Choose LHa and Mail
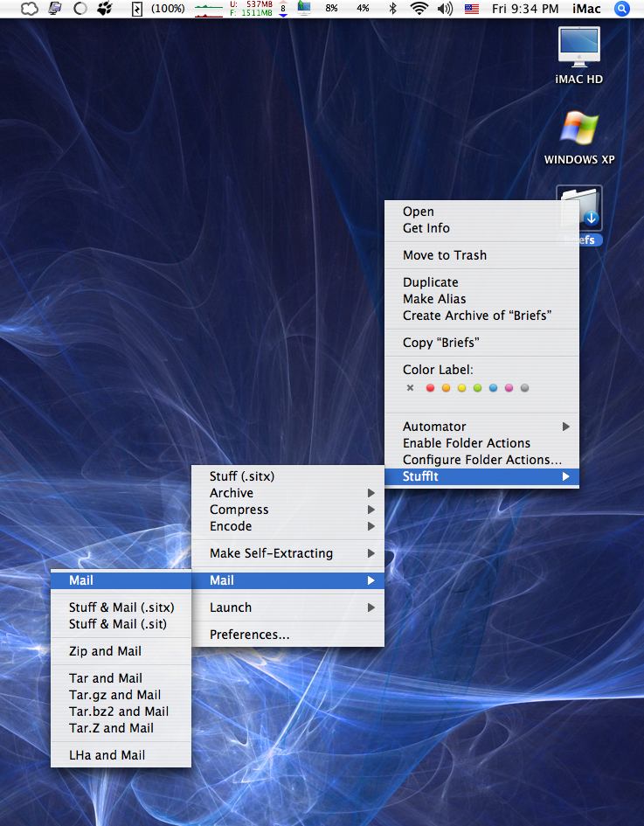This screenshot has width=644, height=826. (x=121, y=755)
